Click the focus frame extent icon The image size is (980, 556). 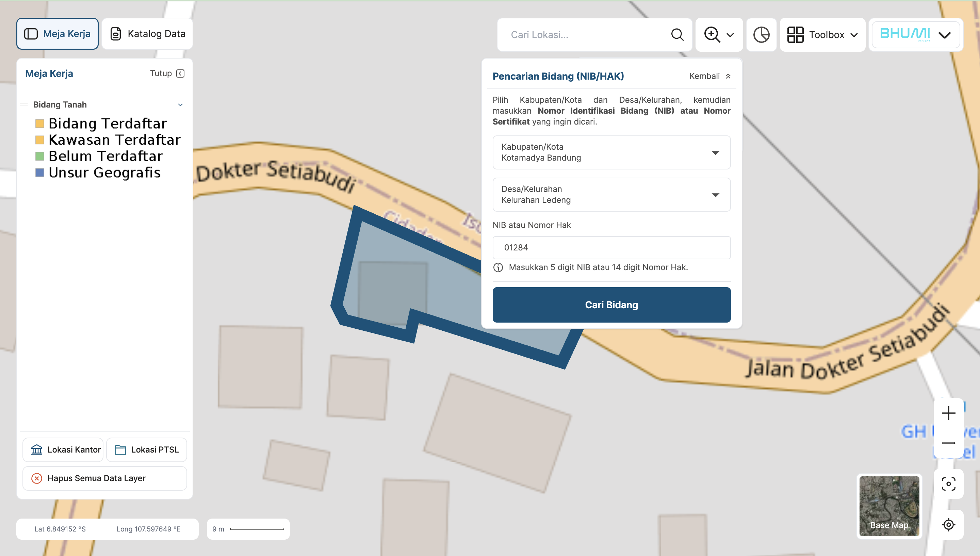click(948, 484)
